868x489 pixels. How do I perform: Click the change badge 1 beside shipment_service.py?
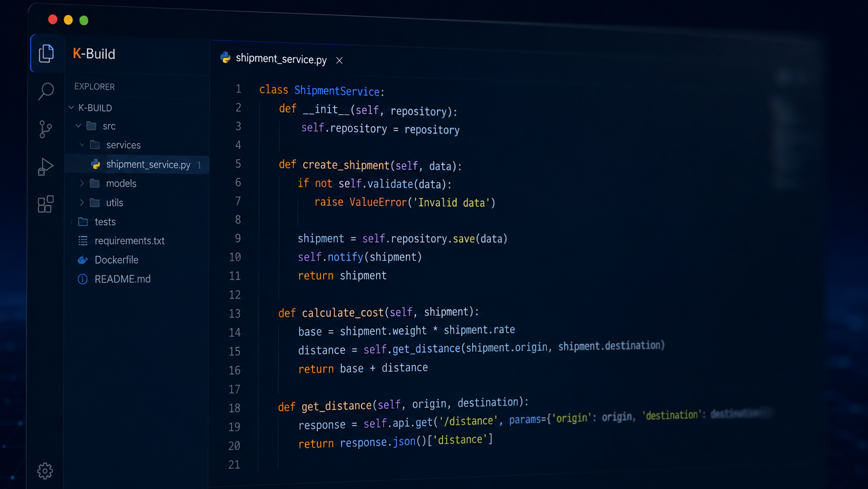(199, 165)
